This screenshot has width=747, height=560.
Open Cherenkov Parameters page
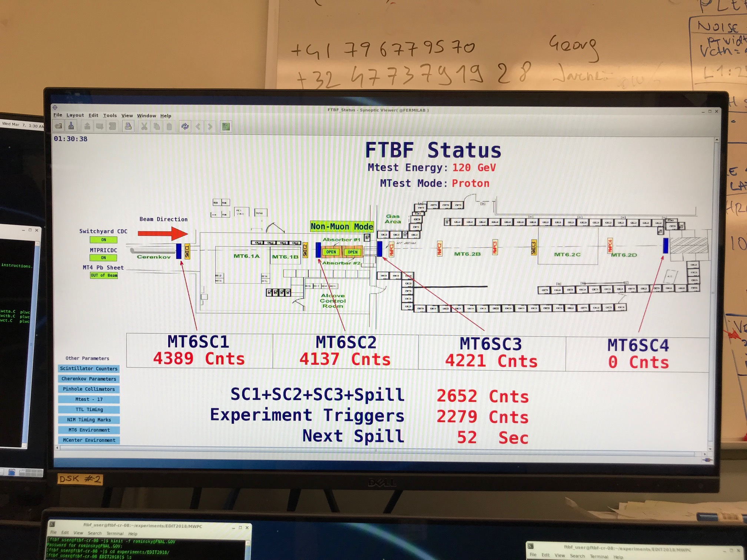89,379
